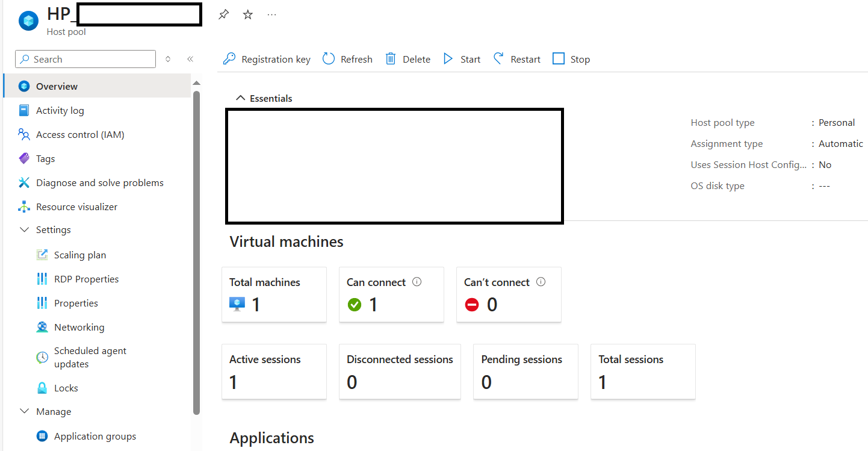Click Delete in the command bar
Viewport: 868px width, 451px height.
click(408, 59)
